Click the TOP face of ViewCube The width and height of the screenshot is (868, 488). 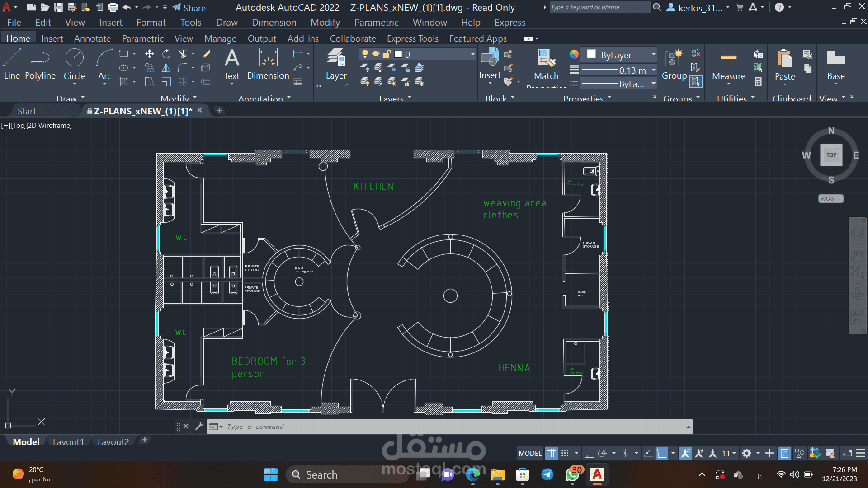[831, 155]
